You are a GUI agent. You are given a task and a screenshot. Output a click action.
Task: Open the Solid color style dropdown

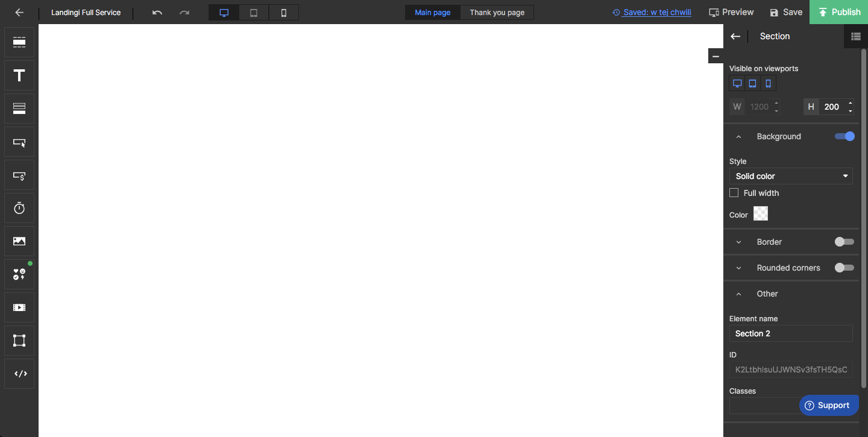[x=791, y=176]
